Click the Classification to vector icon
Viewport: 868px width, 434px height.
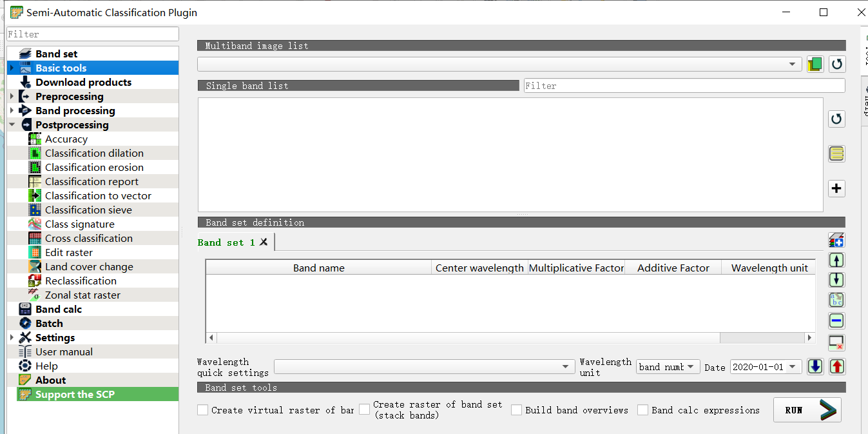tap(35, 195)
